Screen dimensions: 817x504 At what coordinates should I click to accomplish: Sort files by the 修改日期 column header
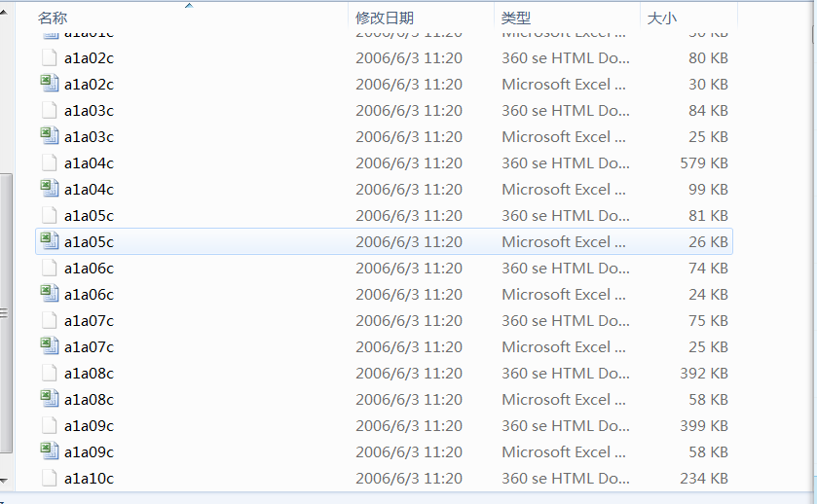(x=385, y=18)
